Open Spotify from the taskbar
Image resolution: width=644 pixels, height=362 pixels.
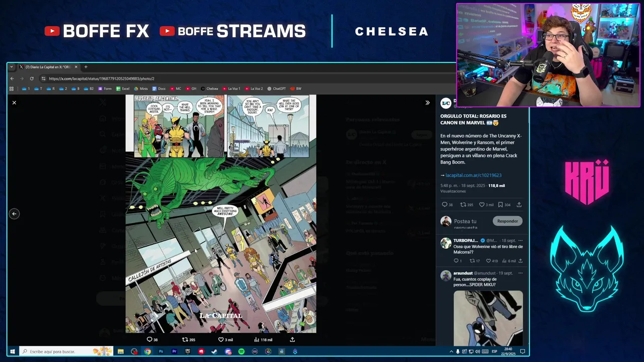pos(241,351)
